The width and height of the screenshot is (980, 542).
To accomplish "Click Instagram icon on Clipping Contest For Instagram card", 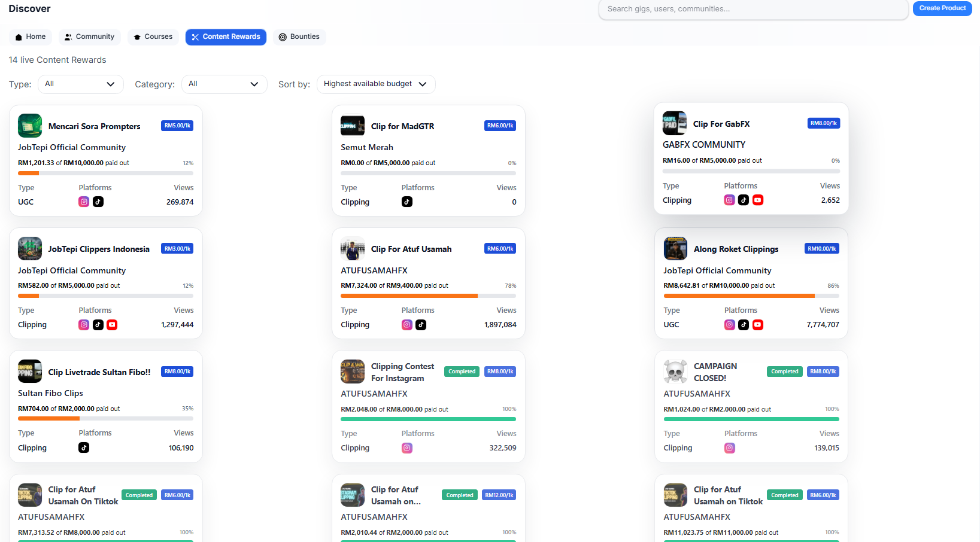I will coord(407,448).
